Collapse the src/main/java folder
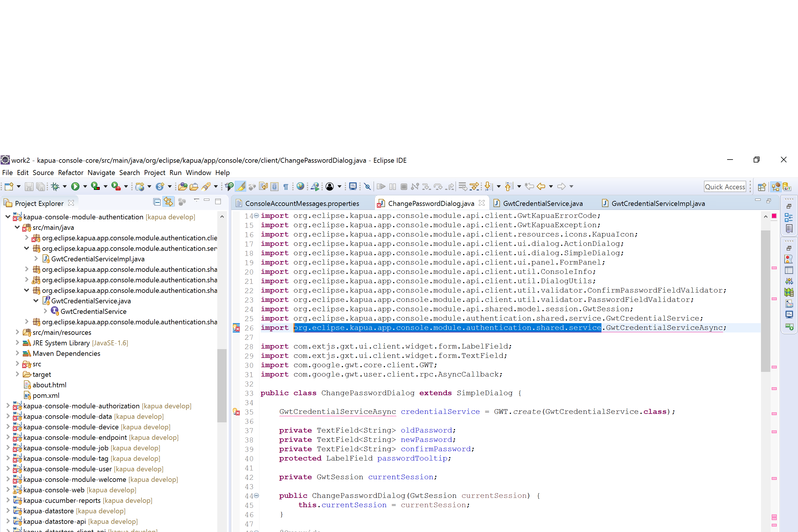798x532 pixels. click(17, 227)
